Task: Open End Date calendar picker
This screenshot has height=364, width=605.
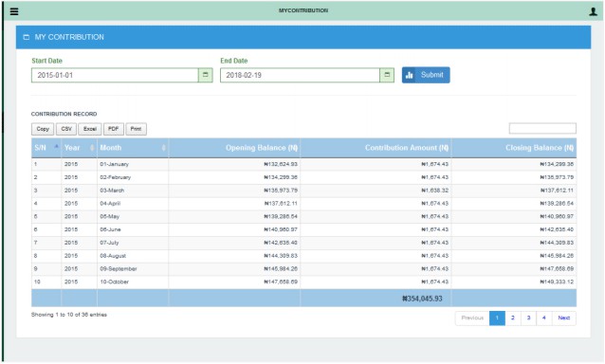Action: point(387,75)
